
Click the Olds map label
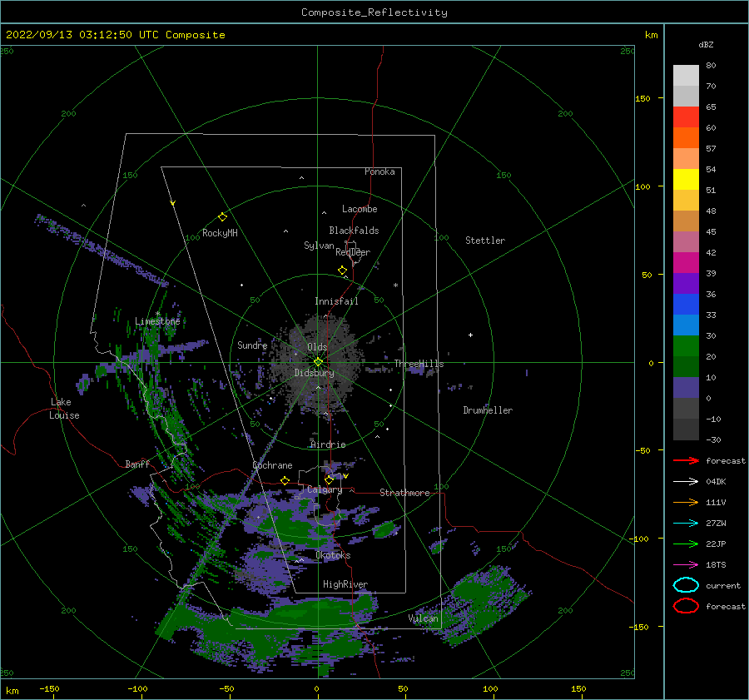tap(318, 347)
